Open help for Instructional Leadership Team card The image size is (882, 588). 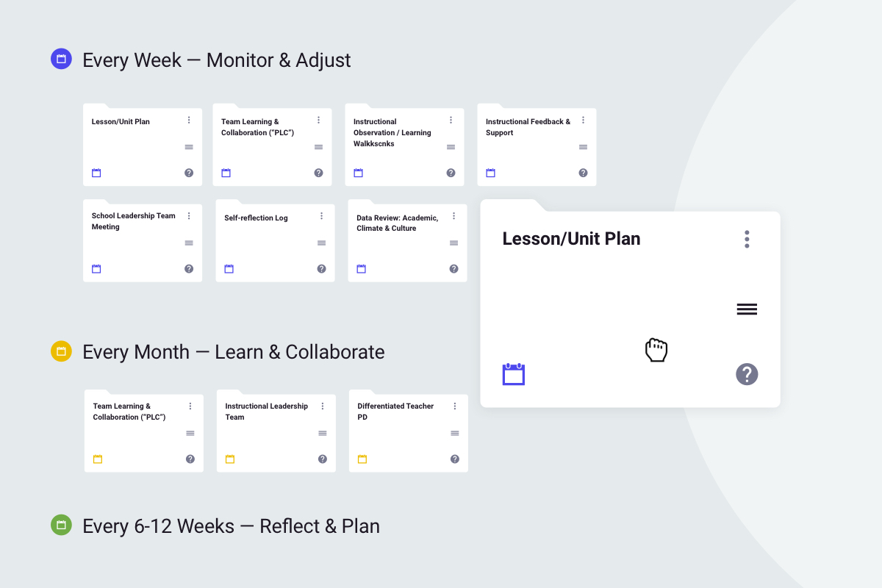323,459
